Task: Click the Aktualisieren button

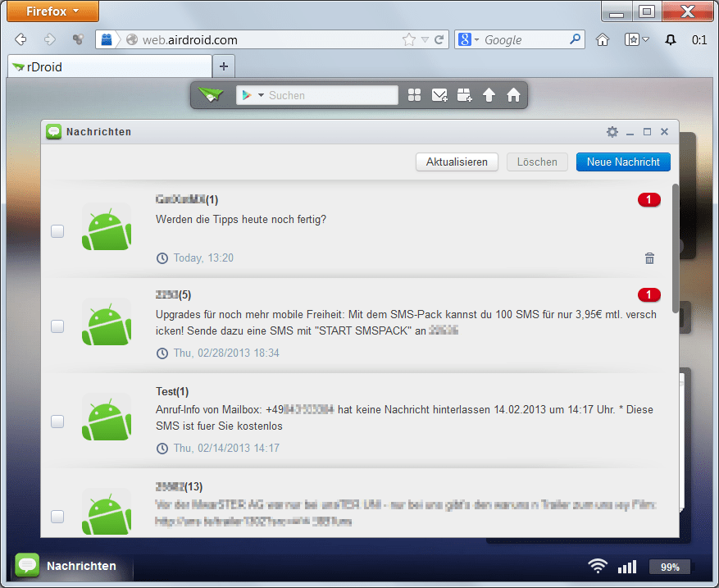Action: 457,162
